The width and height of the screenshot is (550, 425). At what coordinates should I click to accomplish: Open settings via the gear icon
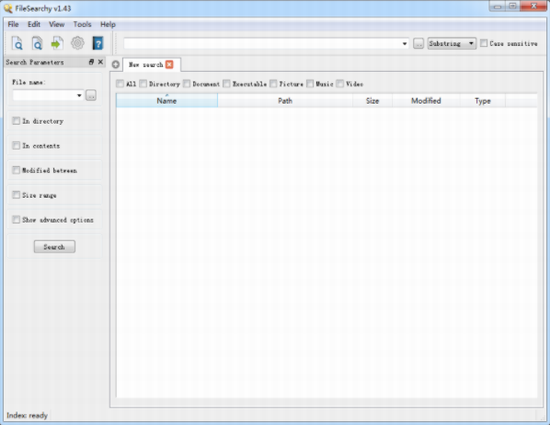(78, 43)
